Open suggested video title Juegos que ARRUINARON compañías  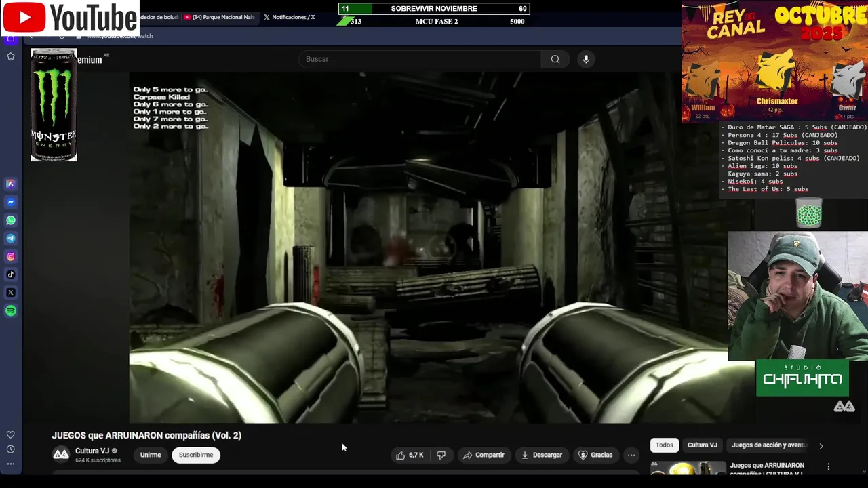[767, 468]
